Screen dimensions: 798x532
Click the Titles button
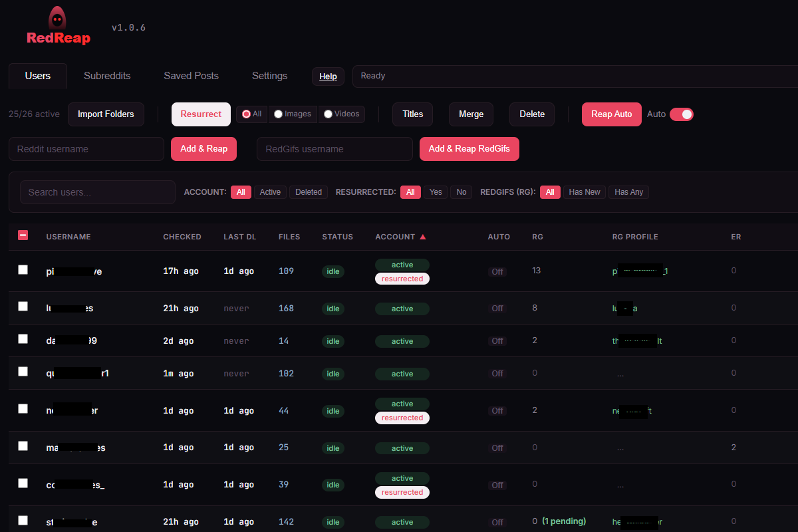[413, 114]
